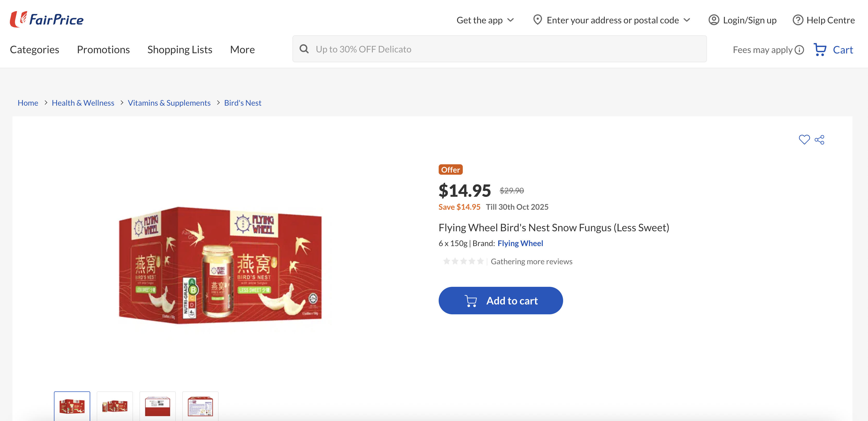Open the More menu
Viewport: 868px width, 421px height.
coord(242,50)
